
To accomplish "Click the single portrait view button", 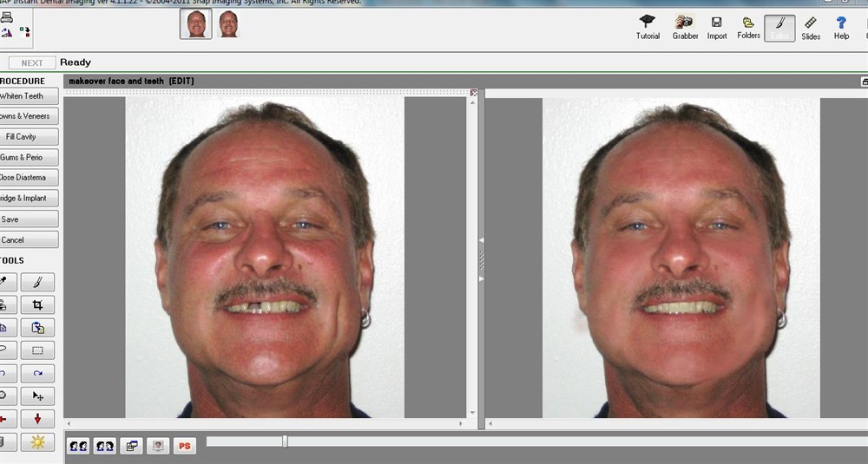I will 158,446.
